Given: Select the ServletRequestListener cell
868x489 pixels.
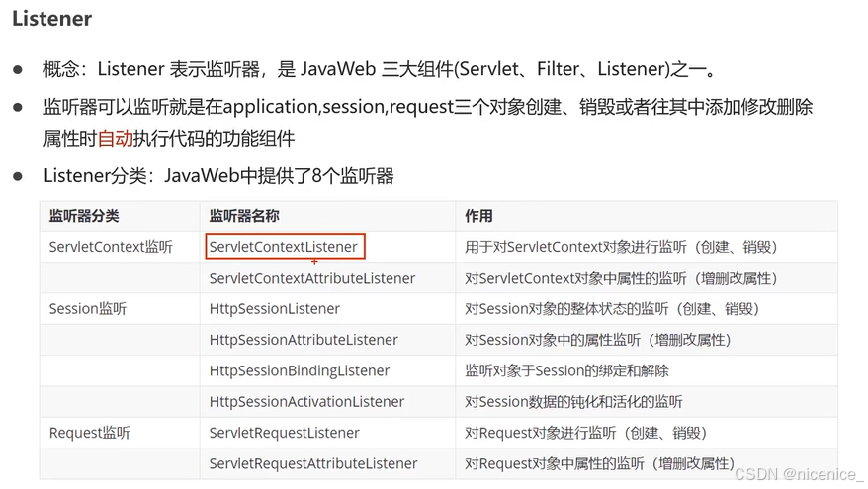Looking at the screenshot, I should click(x=285, y=433).
